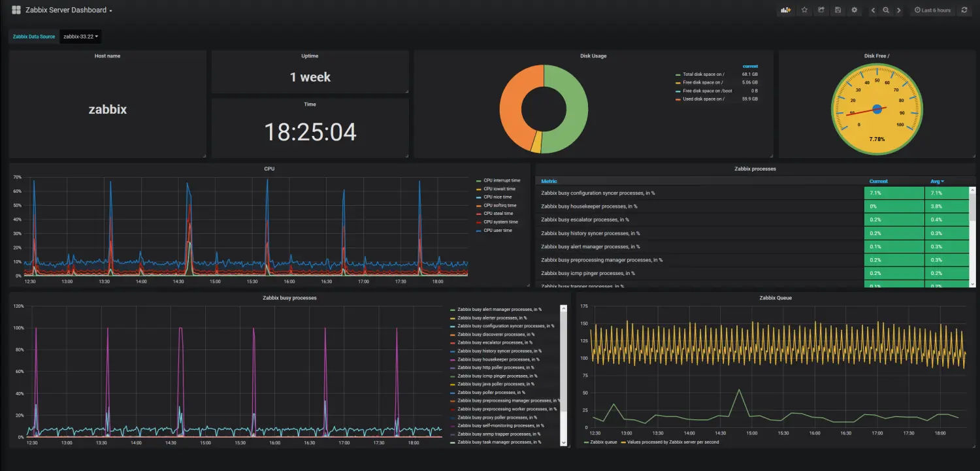The height and width of the screenshot is (471, 980).
Task: Click the Grafana dashboard grid icon
Action: click(16, 10)
